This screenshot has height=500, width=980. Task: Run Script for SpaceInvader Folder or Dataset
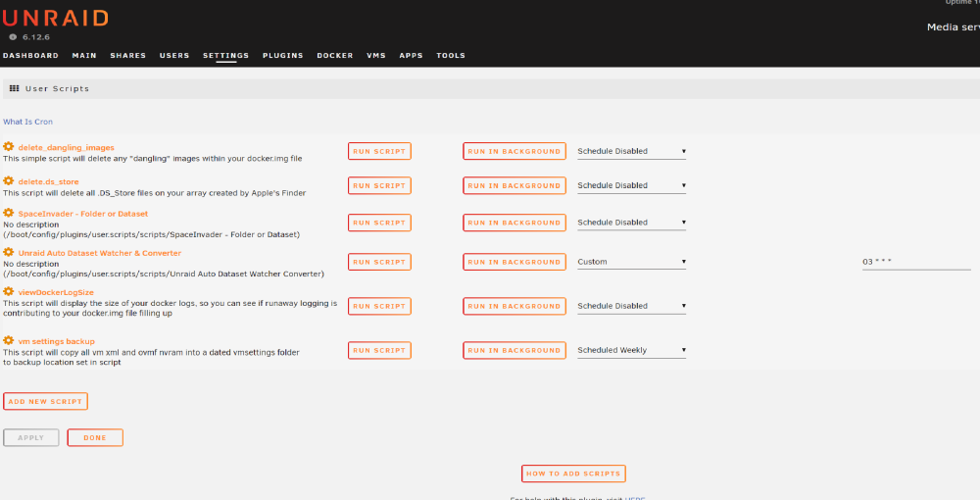pyautogui.click(x=379, y=223)
